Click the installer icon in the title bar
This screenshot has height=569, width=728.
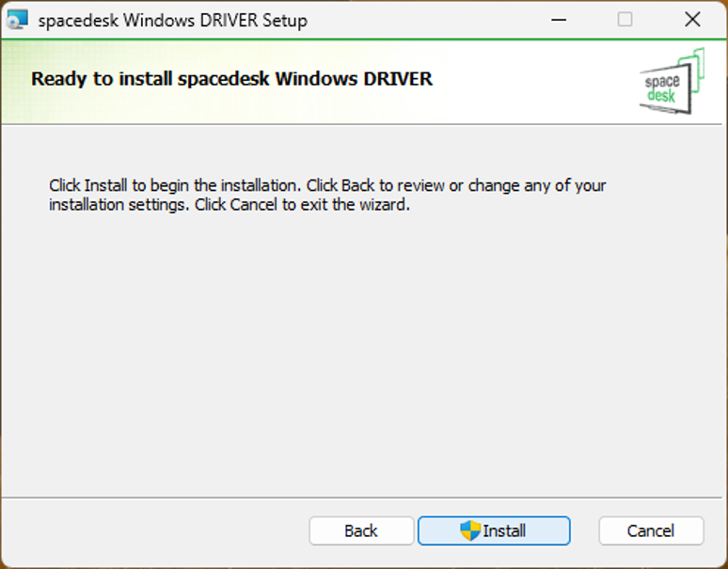click(18, 20)
